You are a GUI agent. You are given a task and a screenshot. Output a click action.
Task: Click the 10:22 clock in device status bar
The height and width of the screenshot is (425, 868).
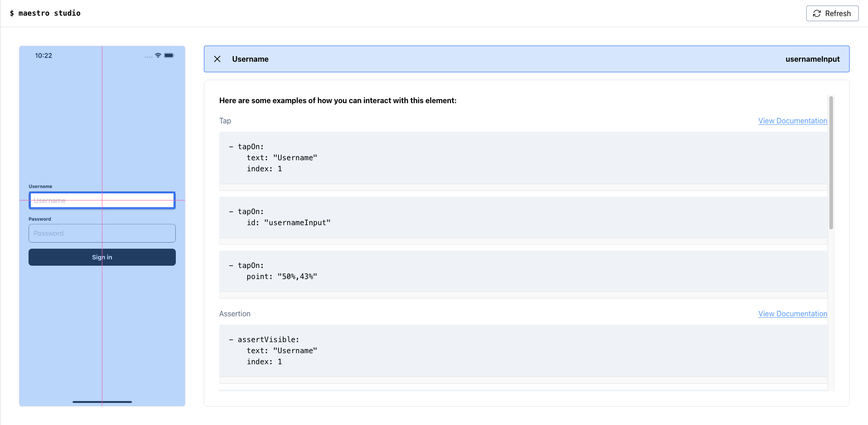coord(44,56)
